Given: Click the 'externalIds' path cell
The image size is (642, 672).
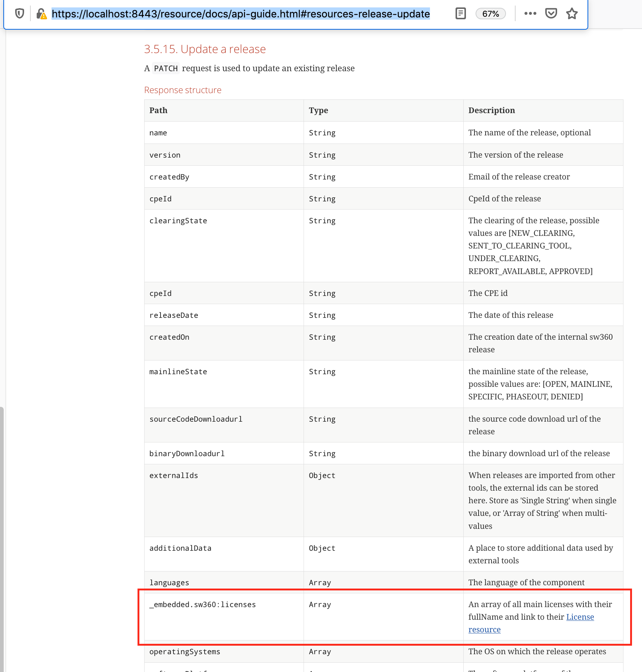Looking at the screenshot, I should click(224, 500).
